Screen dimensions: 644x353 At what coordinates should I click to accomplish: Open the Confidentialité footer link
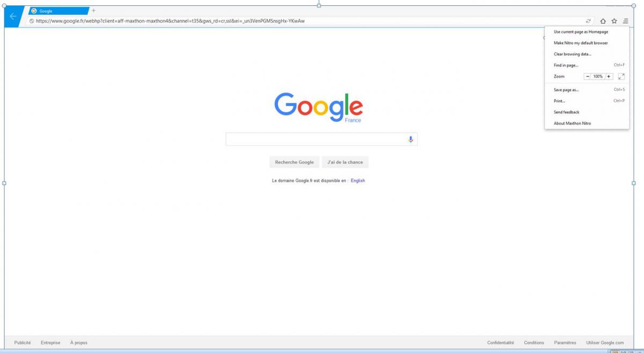click(x=501, y=343)
